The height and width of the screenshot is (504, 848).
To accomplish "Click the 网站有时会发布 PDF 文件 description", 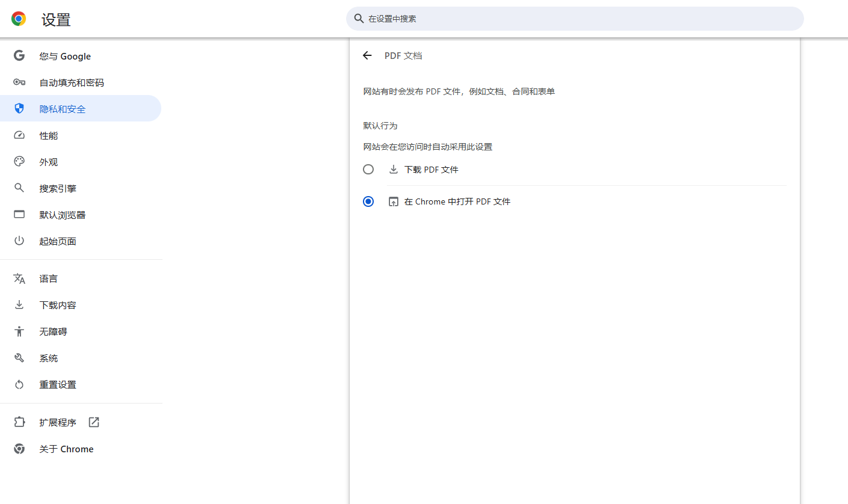I will coord(459,91).
